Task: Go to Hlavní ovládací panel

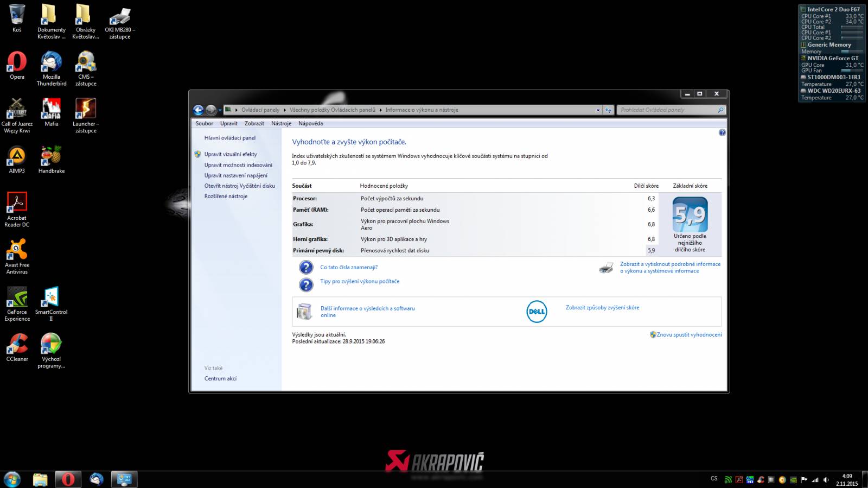Action: click(230, 138)
